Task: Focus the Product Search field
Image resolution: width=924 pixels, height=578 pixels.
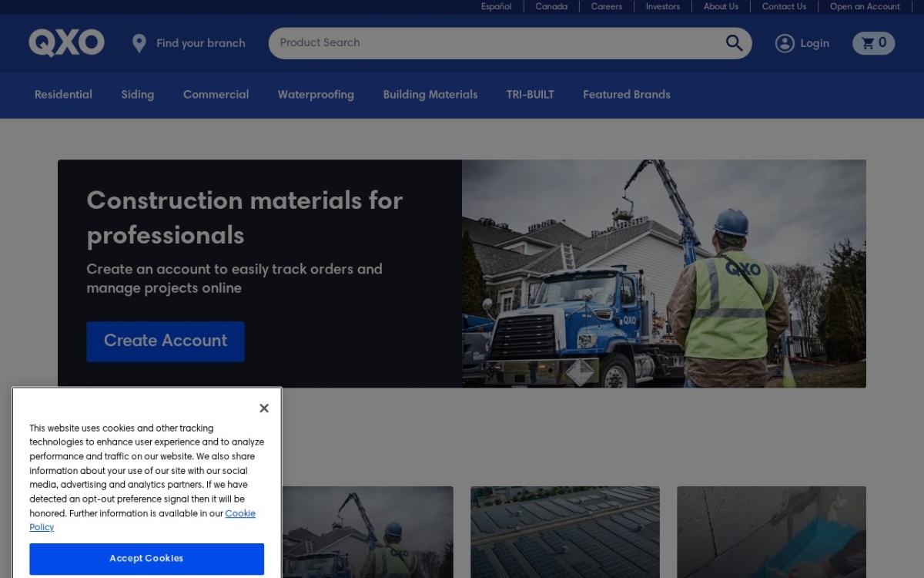Action: point(510,43)
